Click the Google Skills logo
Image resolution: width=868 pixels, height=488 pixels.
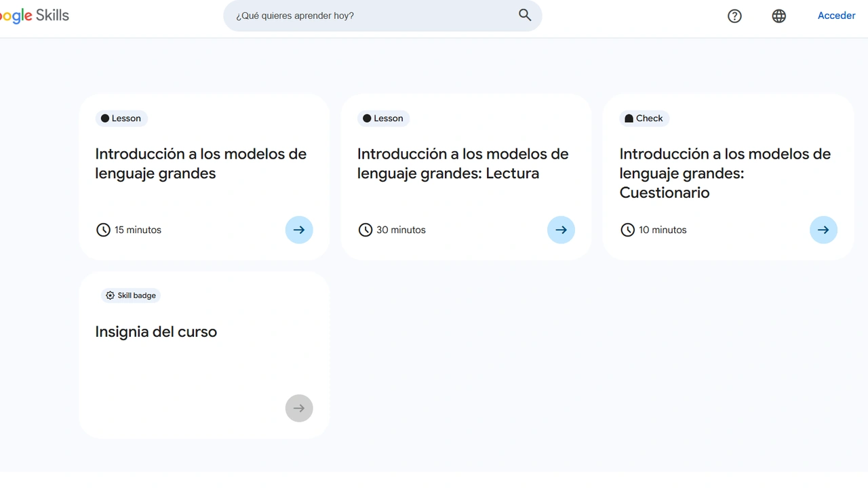(34, 16)
